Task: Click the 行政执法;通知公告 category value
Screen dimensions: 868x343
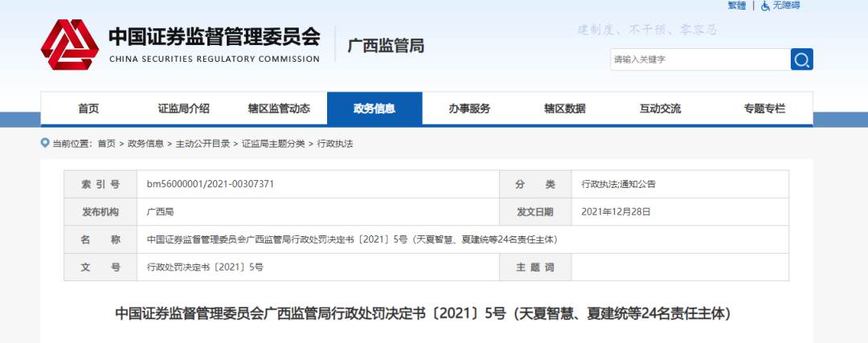Action: 618,184
